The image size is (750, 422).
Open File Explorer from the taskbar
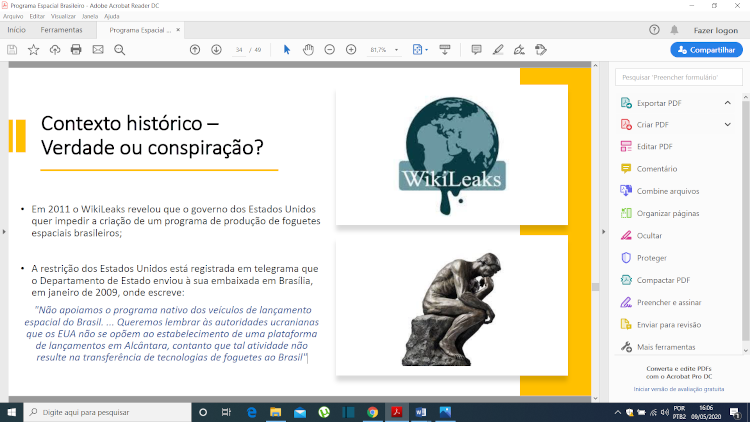coord(276,412)
